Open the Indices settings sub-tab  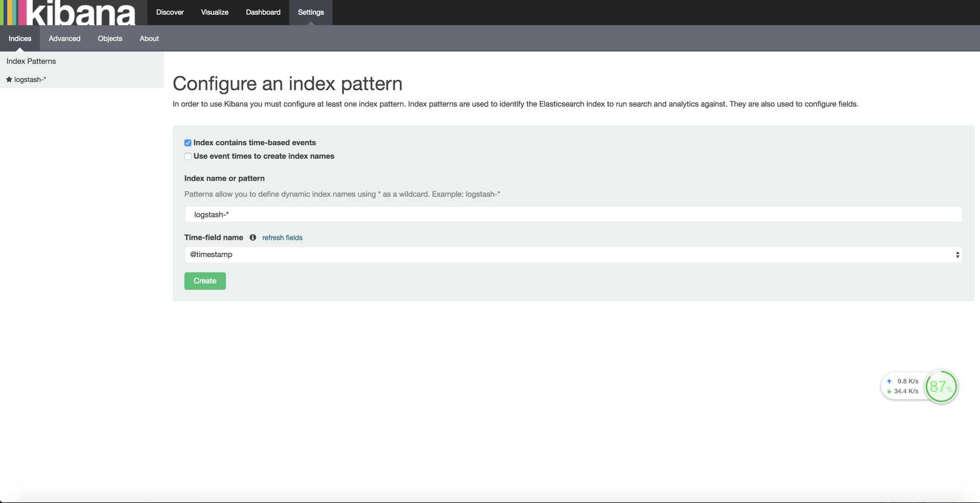point(20,39)
